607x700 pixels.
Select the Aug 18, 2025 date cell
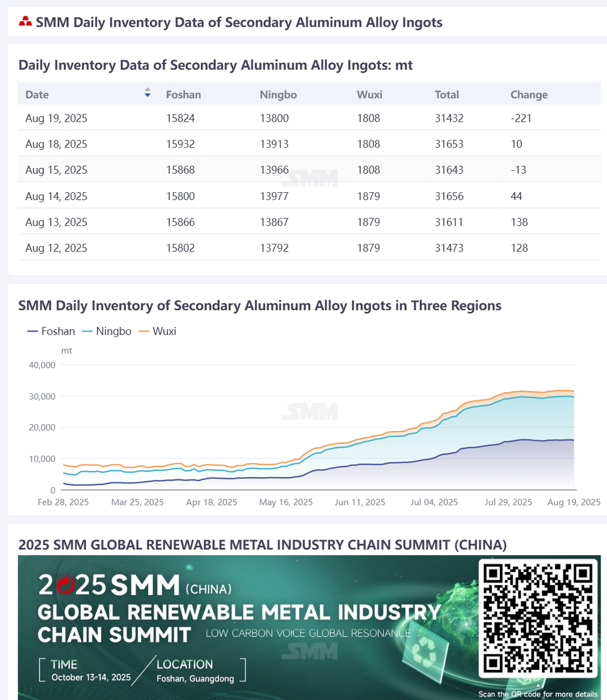[x=56, y=144]
